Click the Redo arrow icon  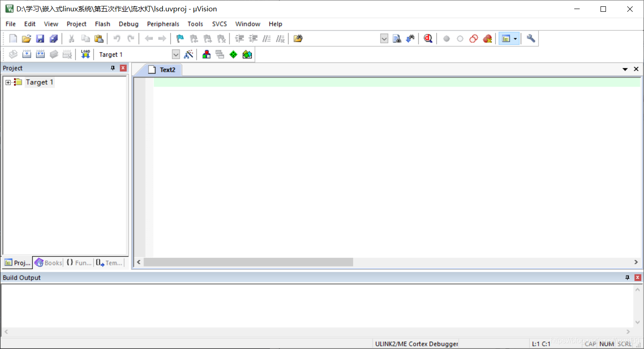(130, 39)
